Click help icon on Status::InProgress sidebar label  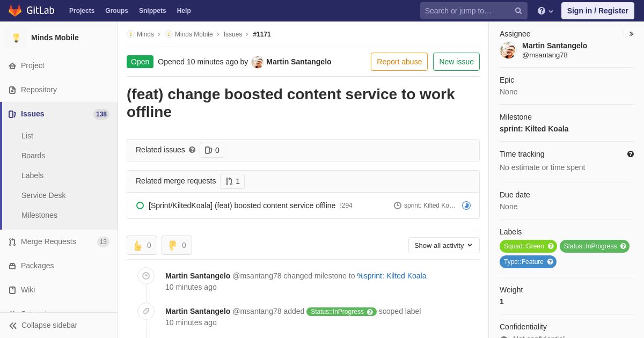coord(623,246)
